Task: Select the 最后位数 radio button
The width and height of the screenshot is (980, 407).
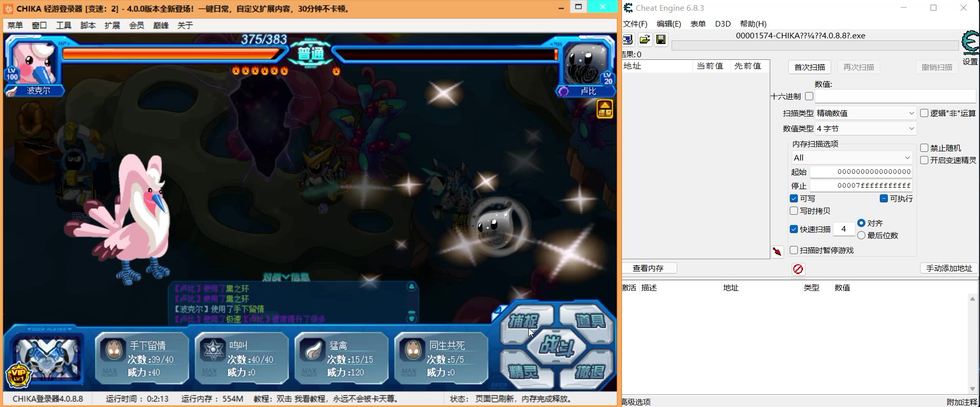Action: 861,235
